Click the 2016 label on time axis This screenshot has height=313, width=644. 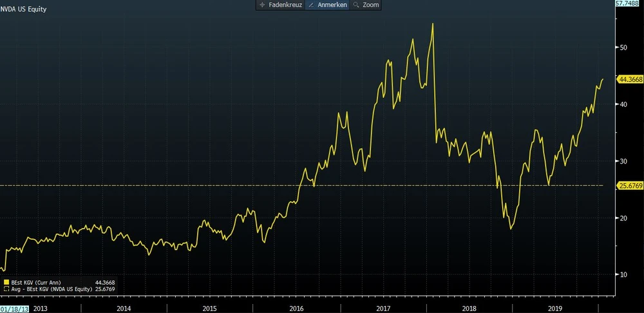(x=297, y=308)
